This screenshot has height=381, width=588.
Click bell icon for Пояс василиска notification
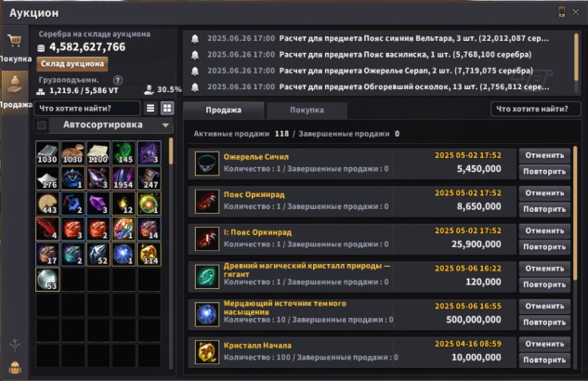[x=195, y=55]
